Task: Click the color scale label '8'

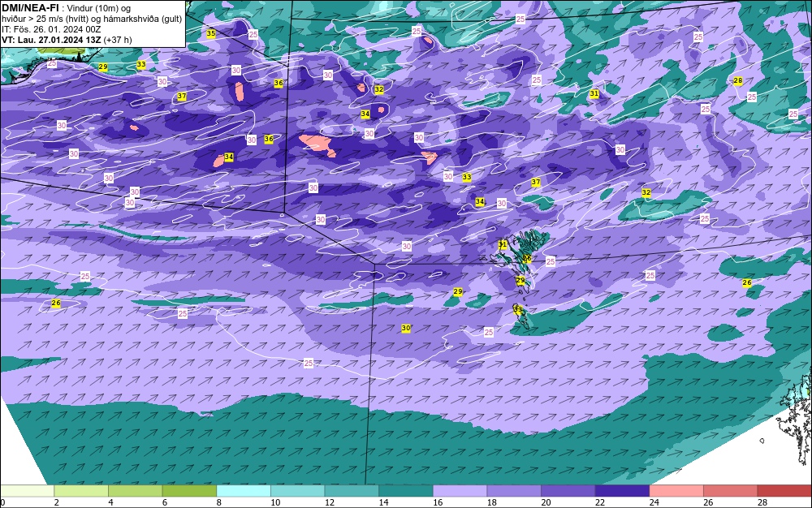Action: point(219,502)
